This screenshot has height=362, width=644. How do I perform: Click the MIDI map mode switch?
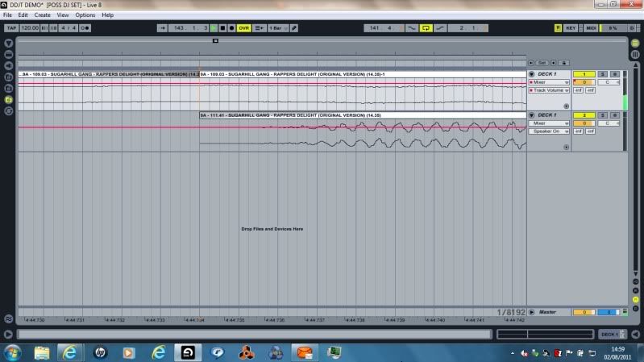[x=591, y=27]
